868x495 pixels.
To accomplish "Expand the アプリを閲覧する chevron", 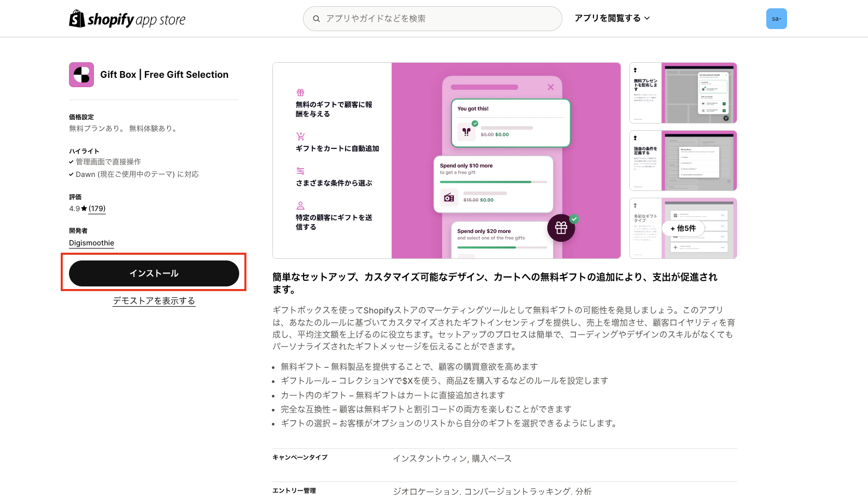I will point(647,18).
